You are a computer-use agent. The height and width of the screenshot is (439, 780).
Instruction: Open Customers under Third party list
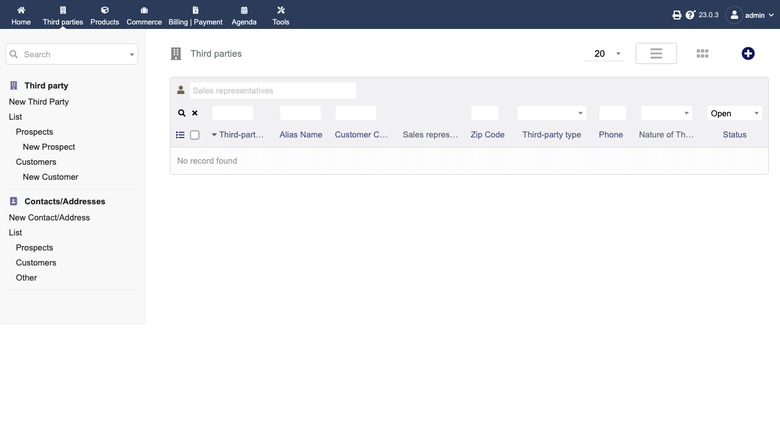36,162
